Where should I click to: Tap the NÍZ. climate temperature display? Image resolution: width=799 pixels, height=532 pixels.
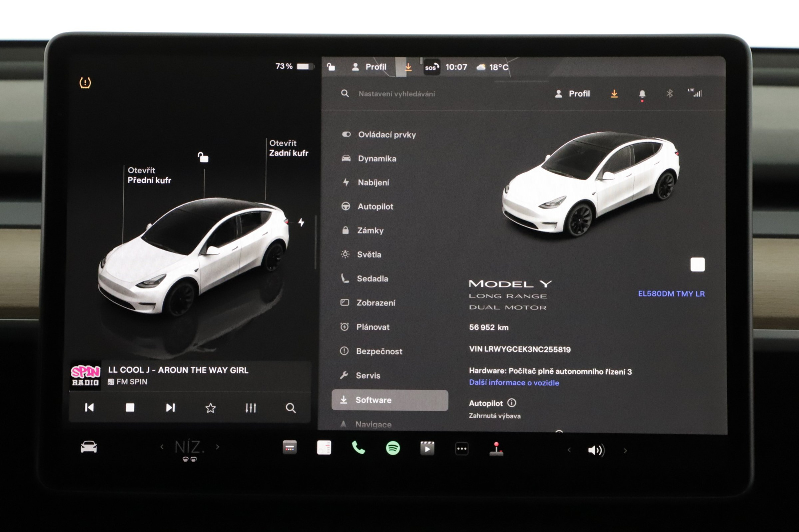click(189, 447)
